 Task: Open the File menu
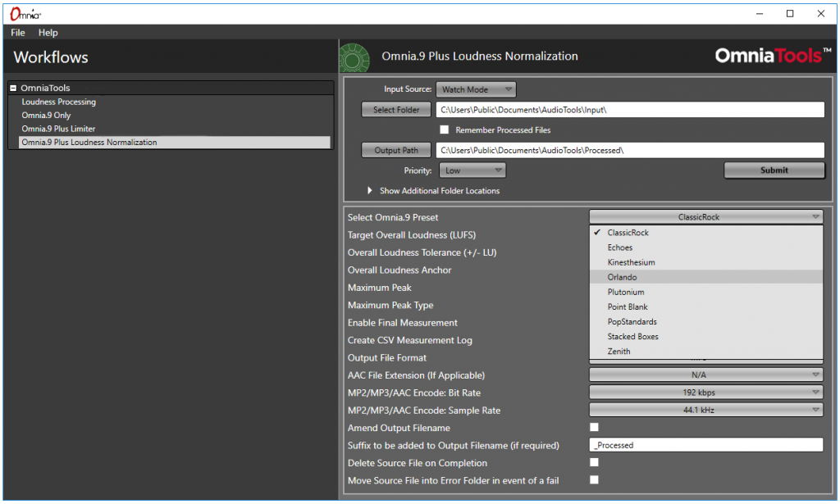click(x=18, y=33)
